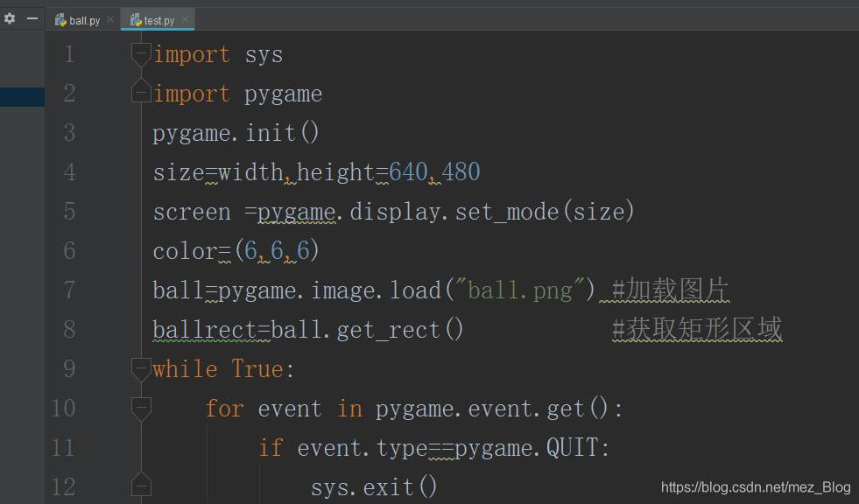
Task: Place cursor in the pygame.init() call
Action: point(235,132)
